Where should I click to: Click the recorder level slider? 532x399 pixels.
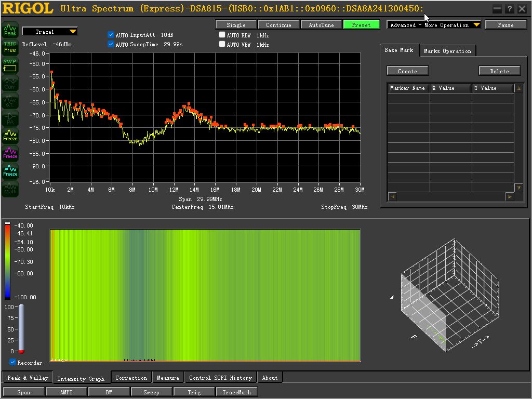[x=21, y=329]
